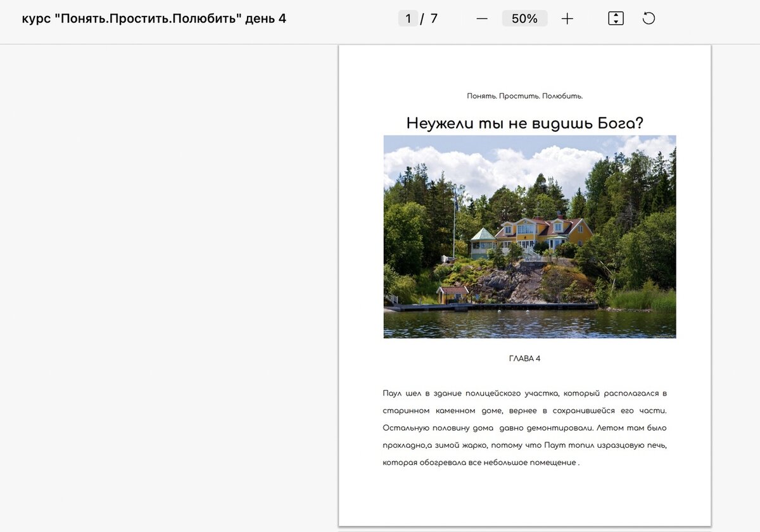The image size is (760, 532).
Task: Click the 50% zoom level field
Action: click(524, 18)
